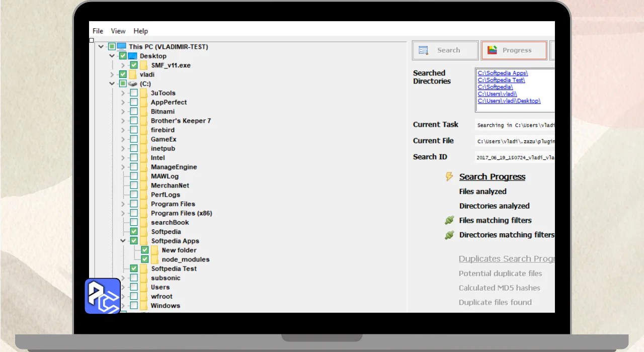Click the PerfLogs folder icon
Image resolution: width=644 pixels, height=352 pixels.
pyautogui.click(x=144, y=195)
